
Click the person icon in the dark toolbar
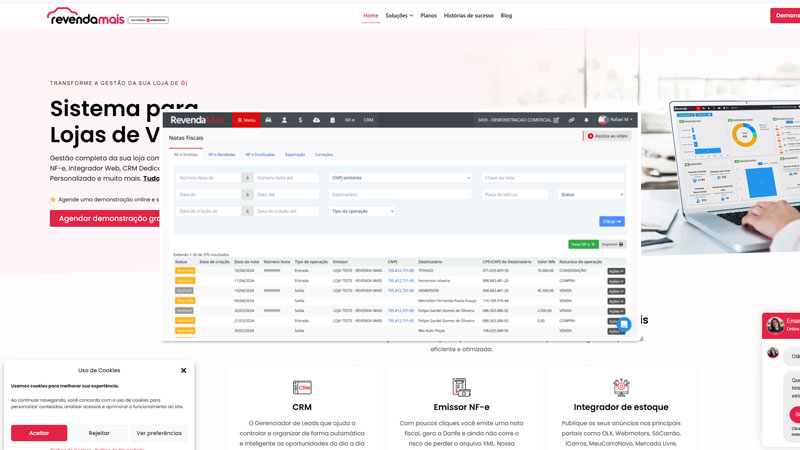pos(284,120)
